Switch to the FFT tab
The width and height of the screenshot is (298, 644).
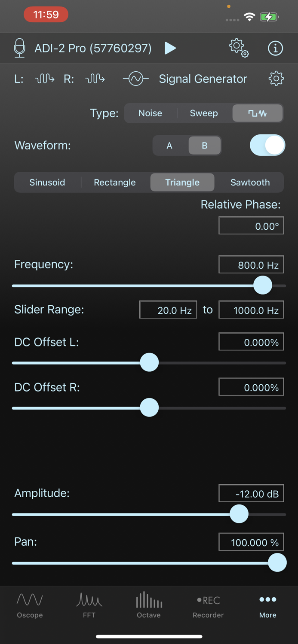pos(89,605)
